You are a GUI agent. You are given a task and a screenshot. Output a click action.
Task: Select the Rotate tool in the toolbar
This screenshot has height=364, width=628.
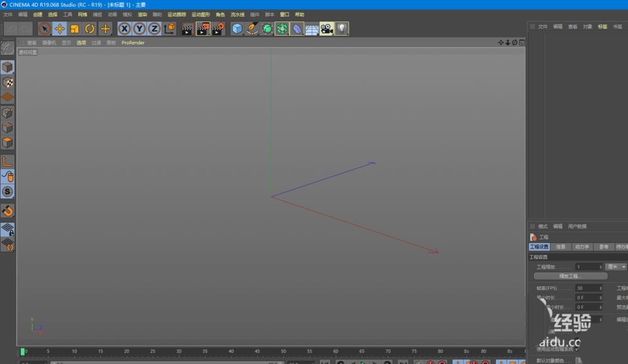(x=90, y=28)
